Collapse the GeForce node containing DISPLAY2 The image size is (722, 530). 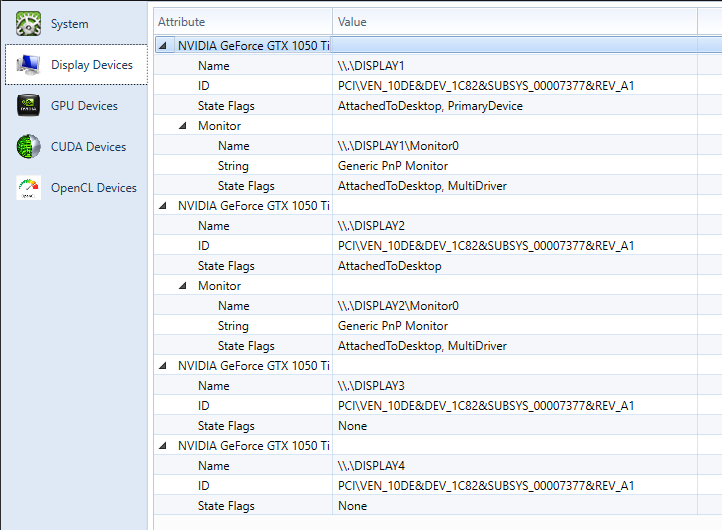pyautogui.click(x=163, y=205)
